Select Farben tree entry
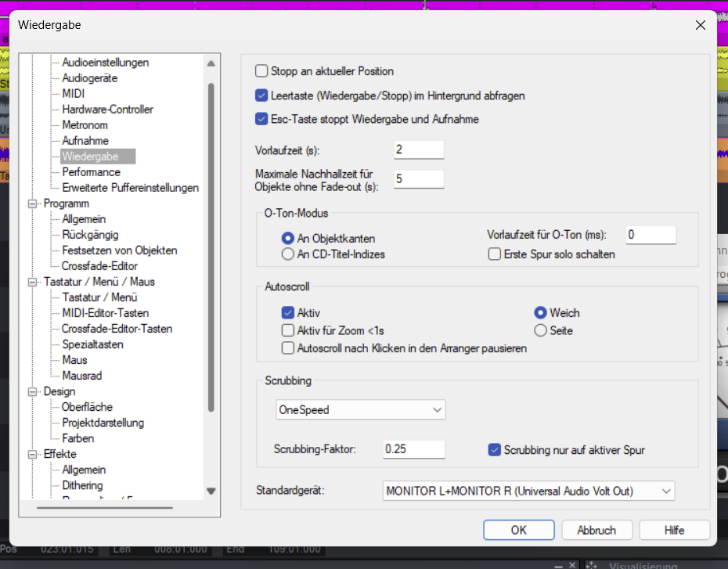The width and height of the screenshot is (728, 569). [78, 438]
